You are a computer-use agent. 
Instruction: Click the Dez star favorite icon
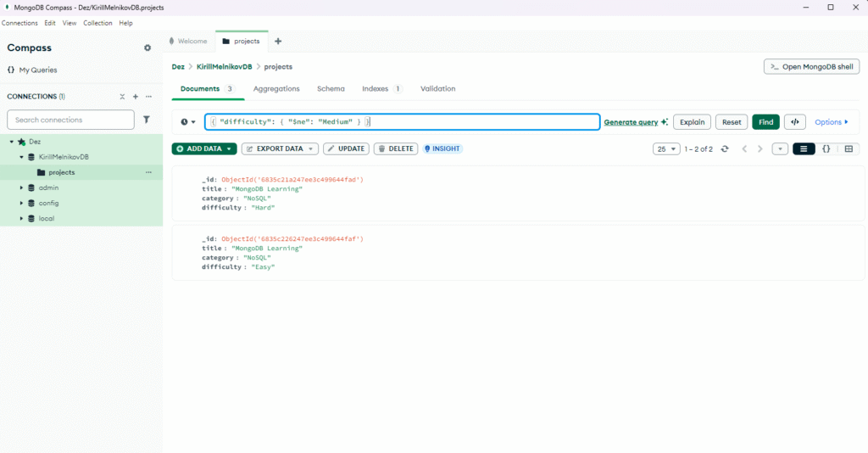pos(21,142)
